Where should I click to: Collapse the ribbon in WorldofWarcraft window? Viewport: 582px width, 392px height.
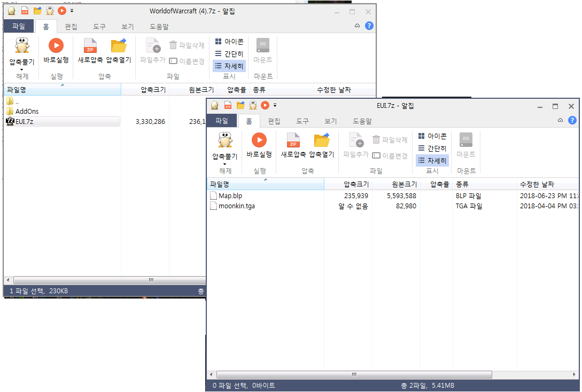357,26
